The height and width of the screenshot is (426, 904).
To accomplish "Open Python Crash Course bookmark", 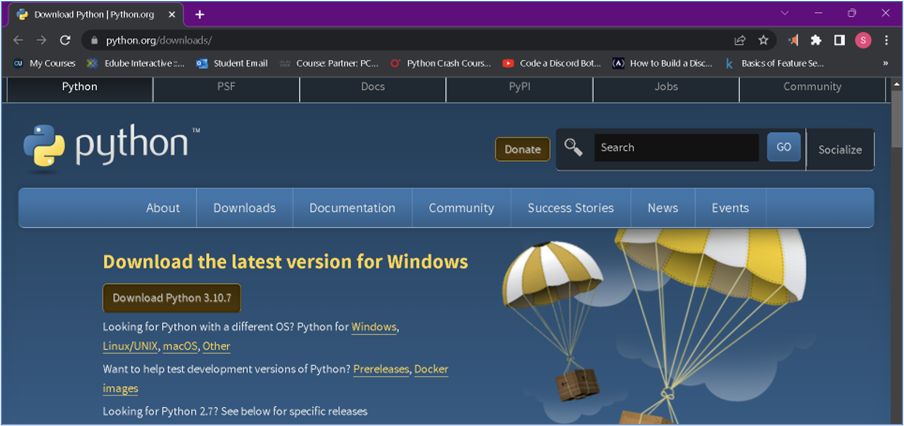I will [441, 63].
